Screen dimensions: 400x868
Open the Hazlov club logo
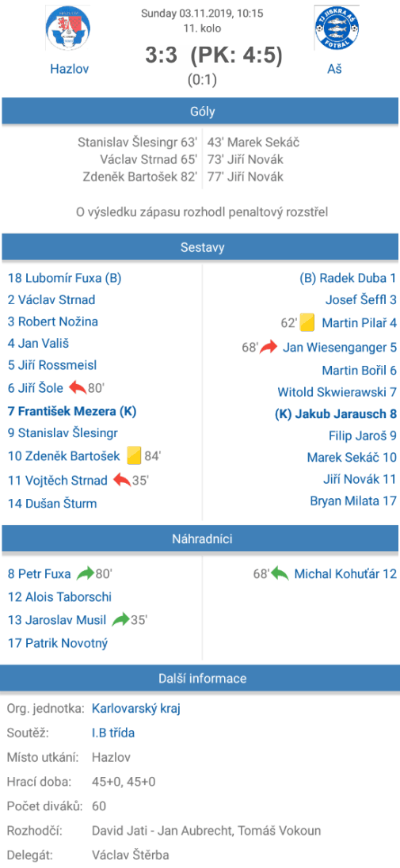(69, 29)
